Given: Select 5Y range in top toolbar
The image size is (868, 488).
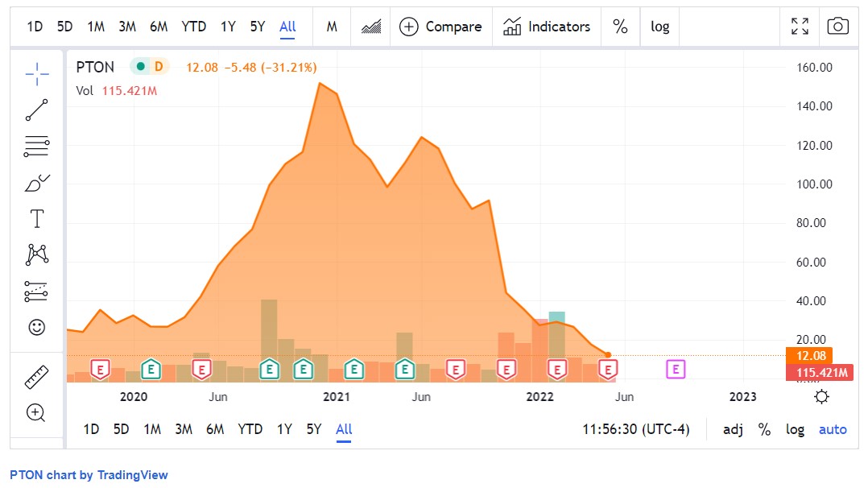Looking at the screenshot, I should [258, 27].
